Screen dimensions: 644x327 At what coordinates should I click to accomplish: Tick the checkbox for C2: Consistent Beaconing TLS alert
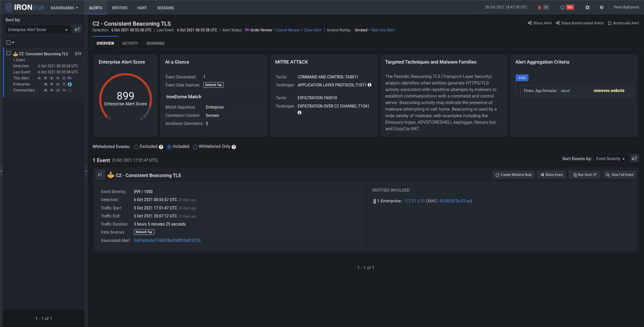[x=8, y=53]
